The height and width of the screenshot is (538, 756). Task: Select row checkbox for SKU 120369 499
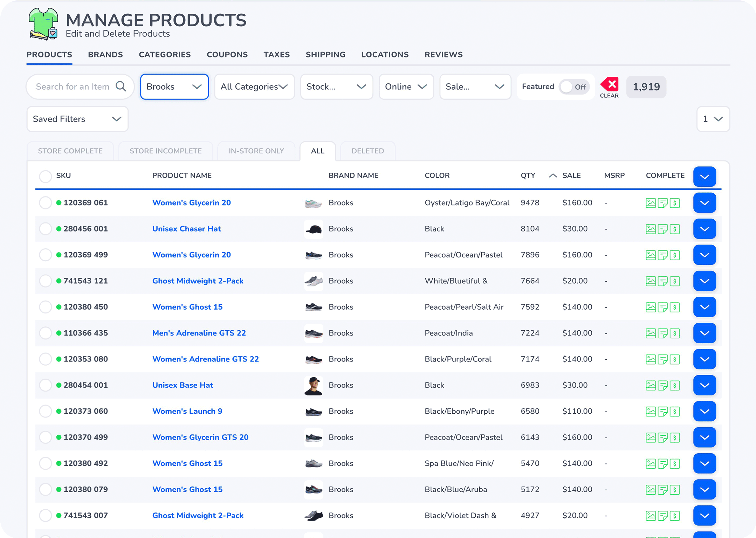click(x=45, y=255)
